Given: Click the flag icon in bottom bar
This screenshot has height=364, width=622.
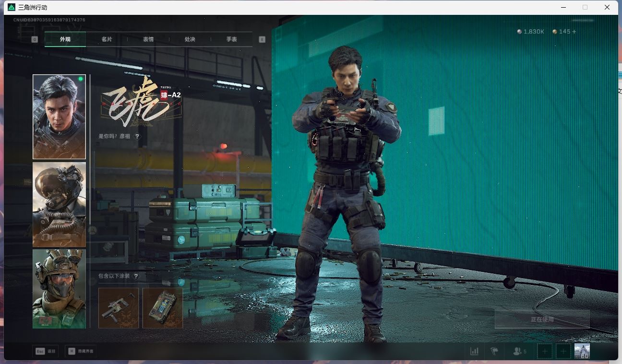Looking at the screenshot, I should (x=494, y=351).
